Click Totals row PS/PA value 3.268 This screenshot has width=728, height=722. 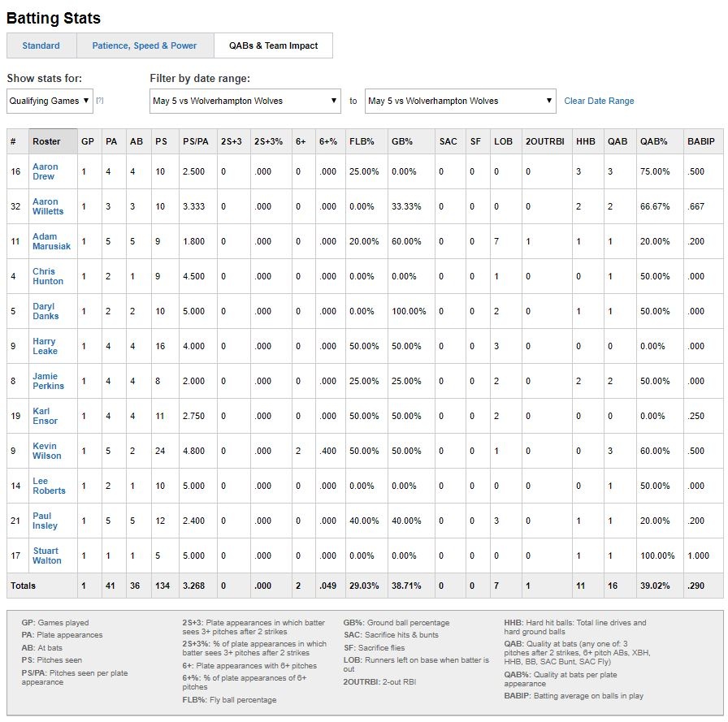(x=193, y=586)
